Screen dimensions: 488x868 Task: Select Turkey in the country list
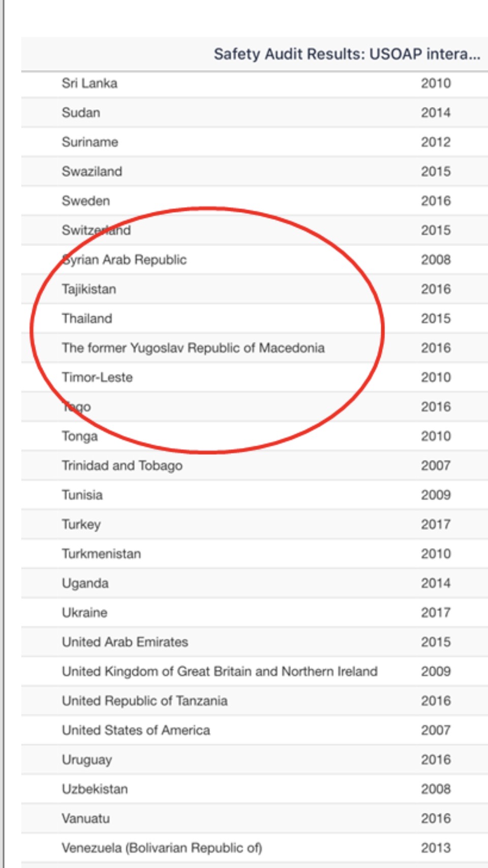click(x=81, y=524)
